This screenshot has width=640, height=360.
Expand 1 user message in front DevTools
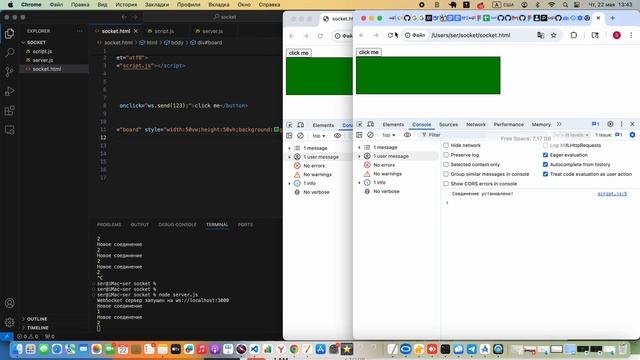360,156
